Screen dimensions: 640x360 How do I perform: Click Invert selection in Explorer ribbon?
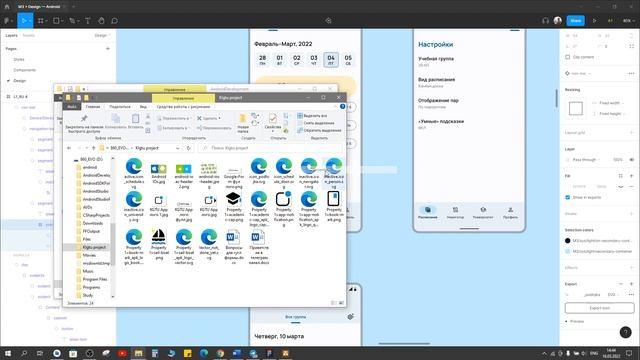pyautogui.click(x=319, y=130)
